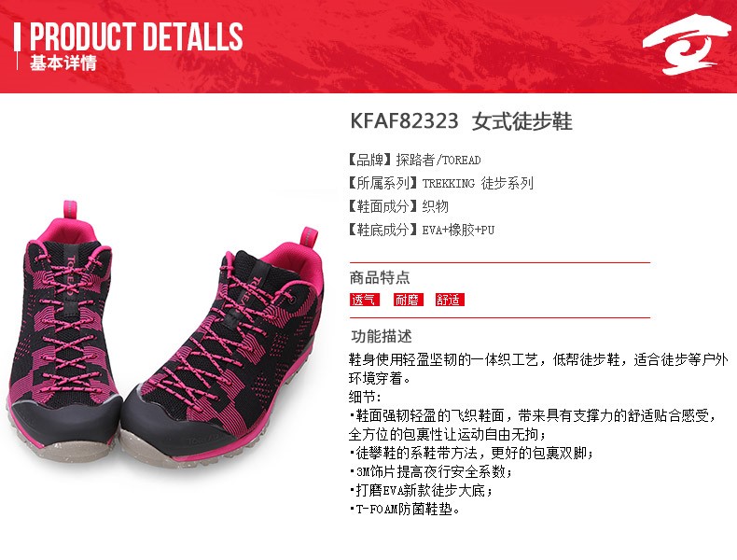Click the 商品特点 section heading
Viewport: 737px width, 560px height.
[380, 278]
